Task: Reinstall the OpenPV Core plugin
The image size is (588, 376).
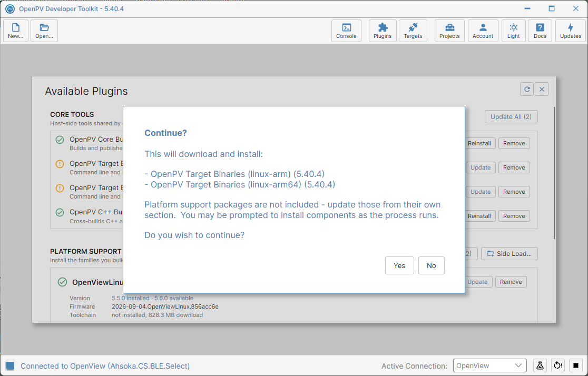Action: pyautogui.click(x=479, y=143)
